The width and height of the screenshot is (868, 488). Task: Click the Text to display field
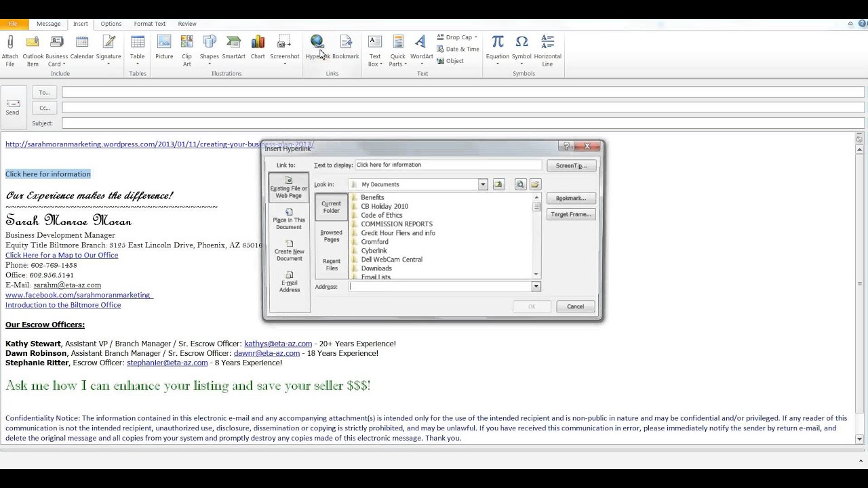[448, 165]
